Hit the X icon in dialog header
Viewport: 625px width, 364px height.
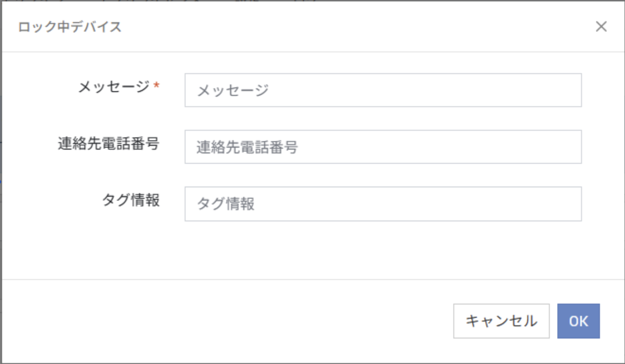[601, 27]
